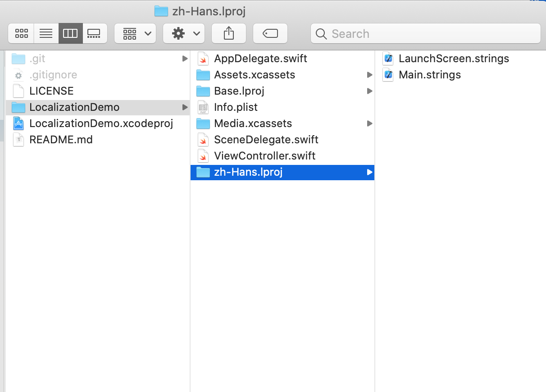
Task: Switch to icon view mode
Action: pos(22,33)
